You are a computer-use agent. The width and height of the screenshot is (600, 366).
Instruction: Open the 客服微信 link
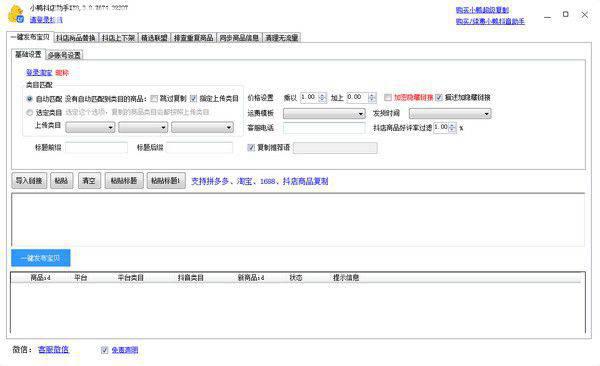(x=54, y=350)
